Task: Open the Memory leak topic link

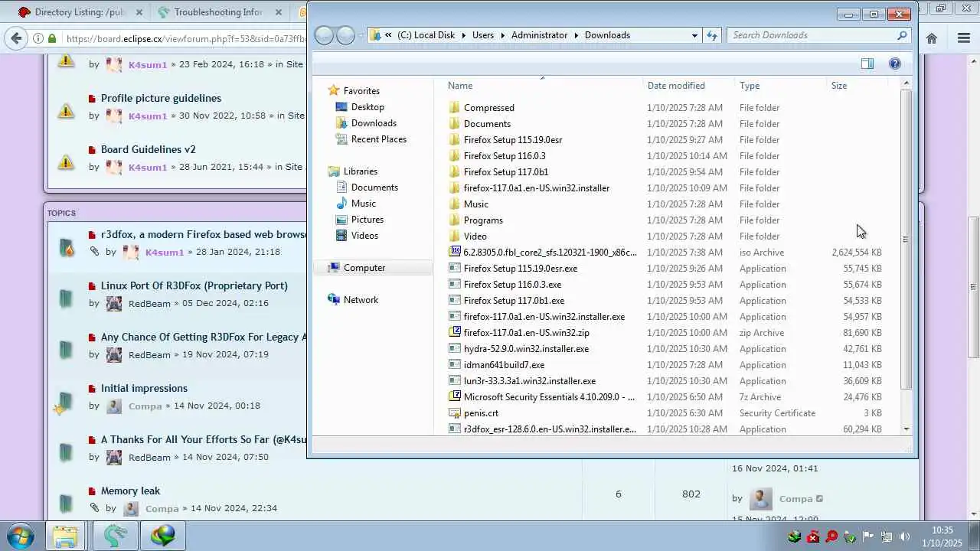Action: 130,491
